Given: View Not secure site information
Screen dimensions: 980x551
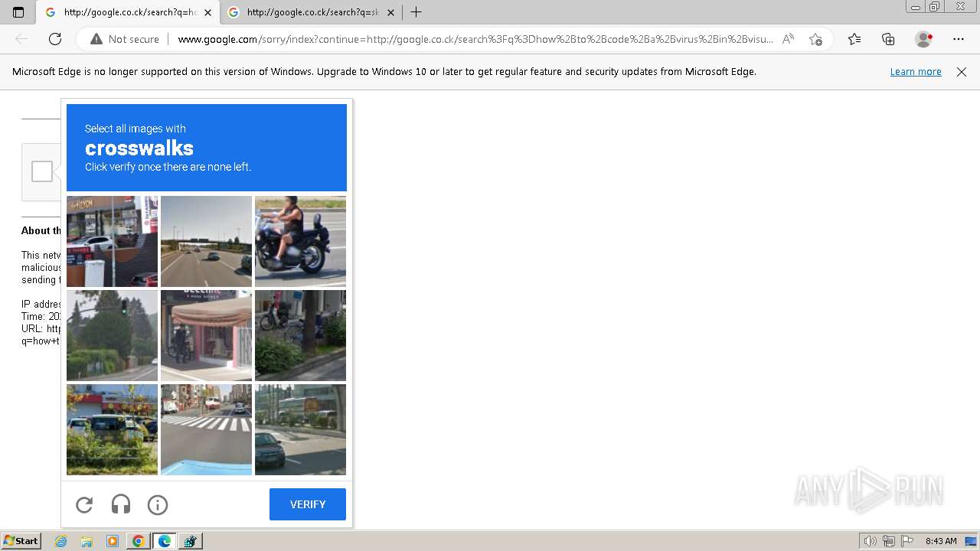Looking at the screenshot, I should point(125,39).
